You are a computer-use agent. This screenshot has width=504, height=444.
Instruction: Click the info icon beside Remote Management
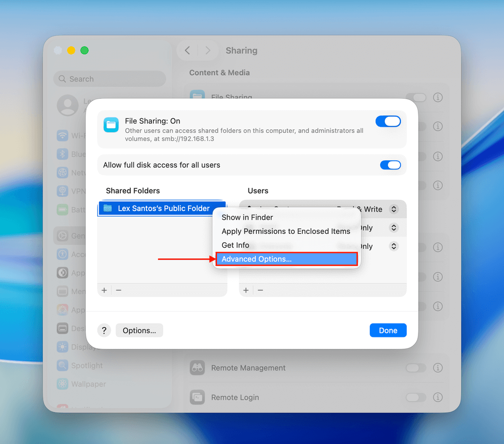point(437,368)
